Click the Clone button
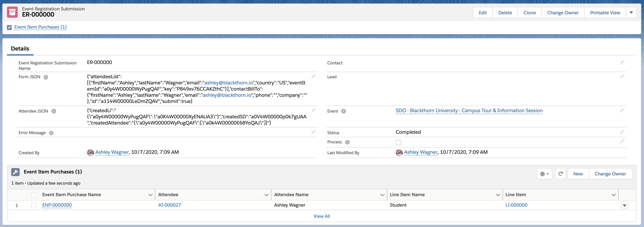Viewport: 644px width, 227px height. click(x=530, y=13)
